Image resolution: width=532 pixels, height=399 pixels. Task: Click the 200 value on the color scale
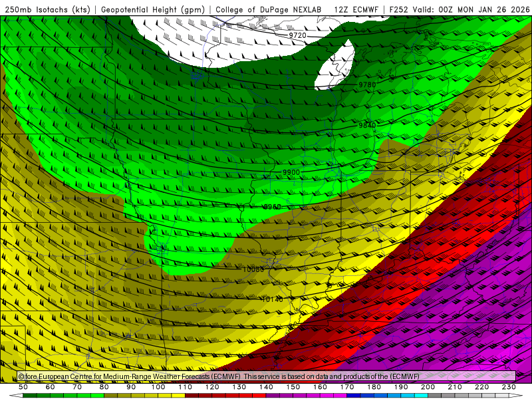(x=428, y=387)
